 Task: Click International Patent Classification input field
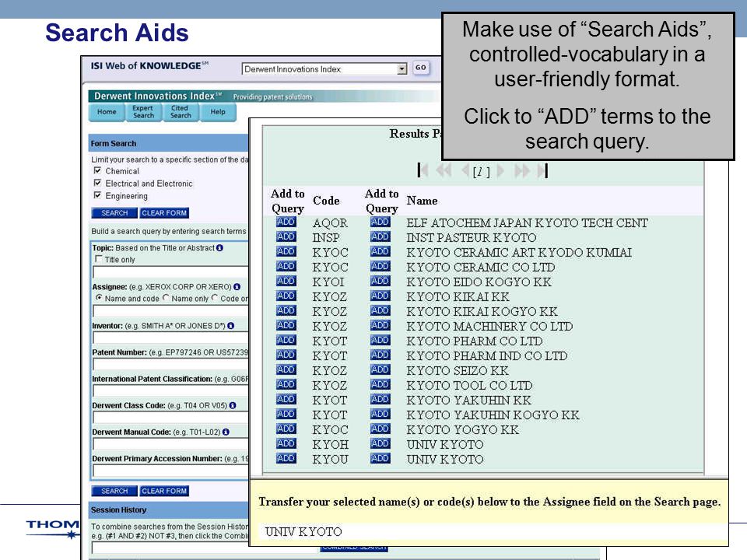[x=170, y=391]
